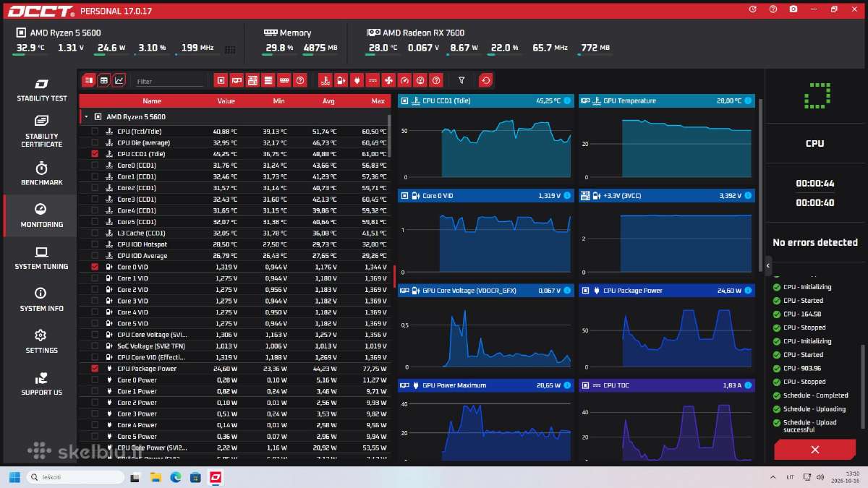Reset min/max values with the refresh icon

(x=486, y=80)
